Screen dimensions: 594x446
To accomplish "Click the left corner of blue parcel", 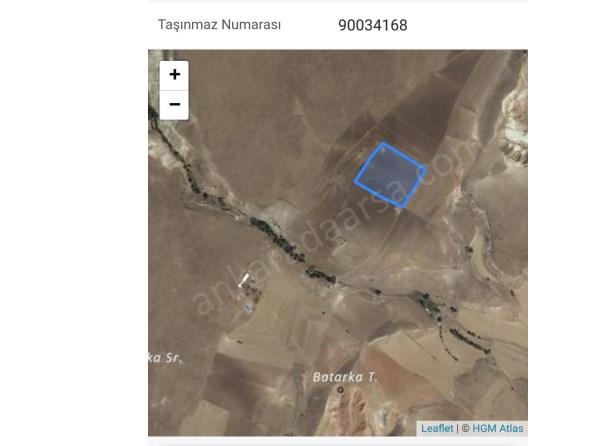I will point(355,182).
